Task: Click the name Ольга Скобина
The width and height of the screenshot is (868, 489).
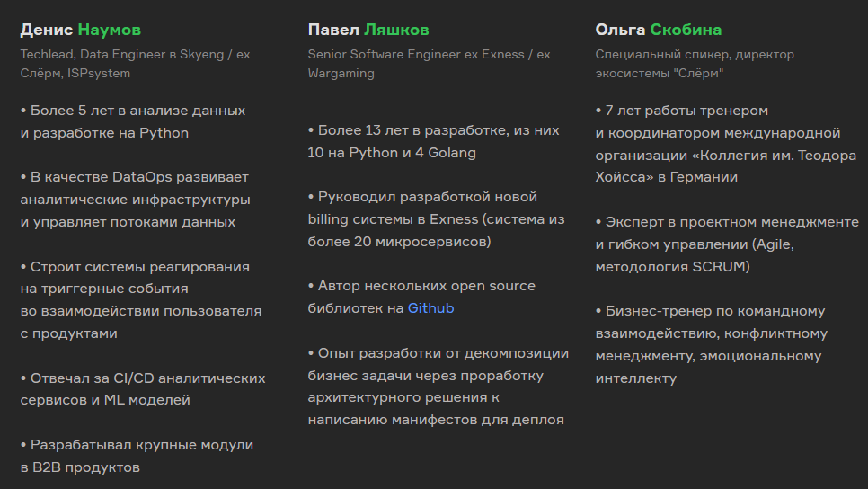Action: click(x=659, y=30)
